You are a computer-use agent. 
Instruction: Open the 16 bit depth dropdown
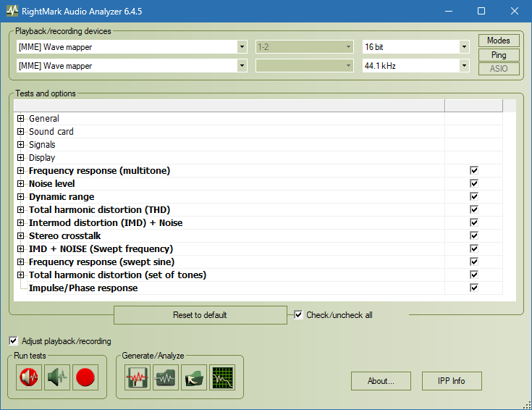464,47
